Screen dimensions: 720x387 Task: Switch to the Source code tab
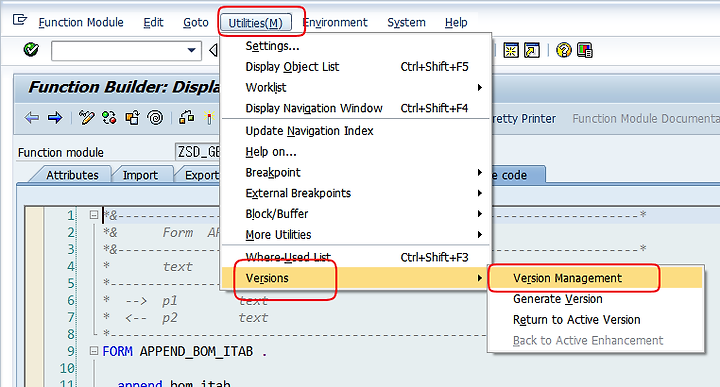(x=518, y=175)
